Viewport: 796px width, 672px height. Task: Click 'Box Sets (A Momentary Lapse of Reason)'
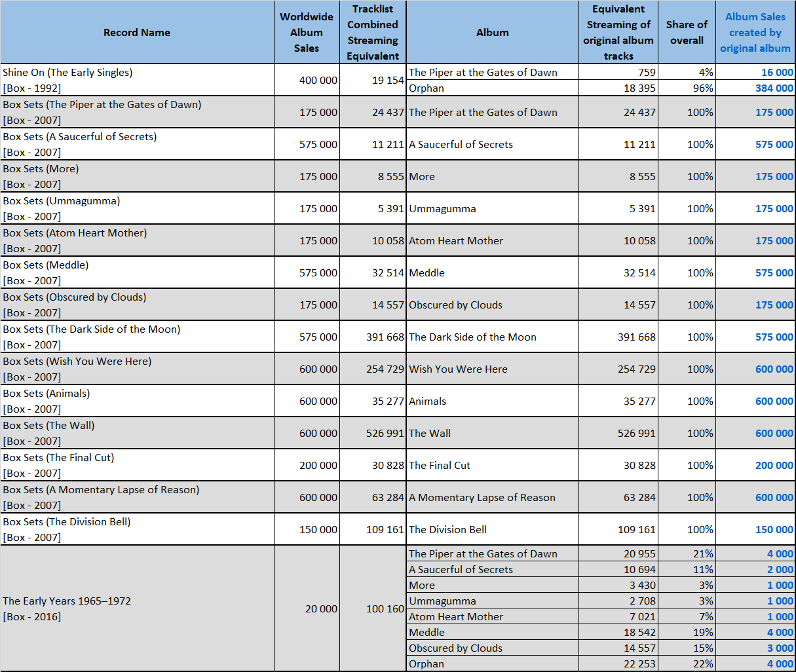click(x=137, y=497)
